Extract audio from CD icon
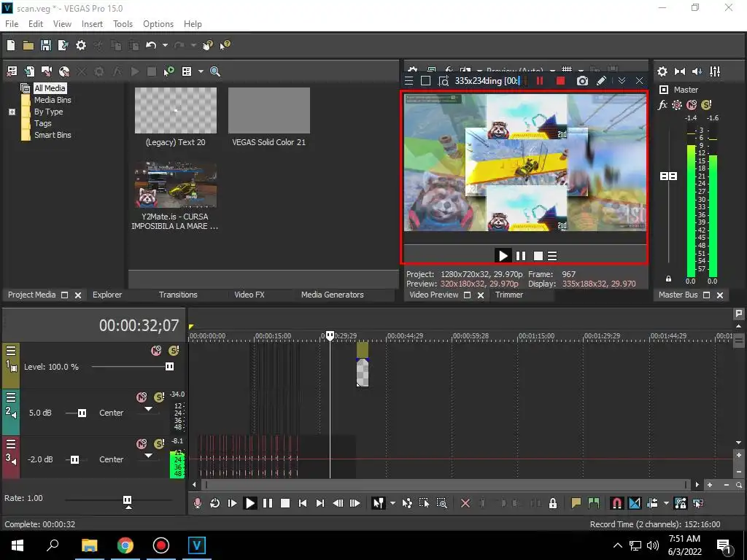The image size is (747, 560). point(64,71)
